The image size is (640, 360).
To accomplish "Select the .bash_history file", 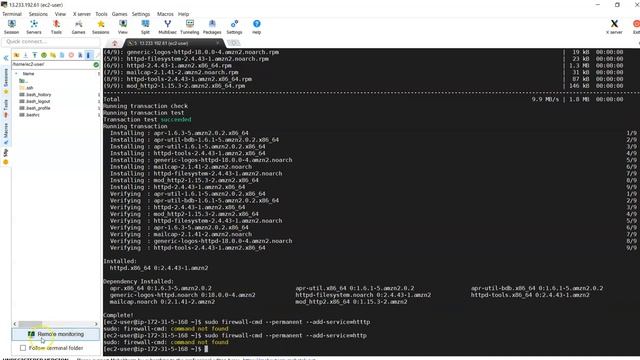I will pos(35,95).
